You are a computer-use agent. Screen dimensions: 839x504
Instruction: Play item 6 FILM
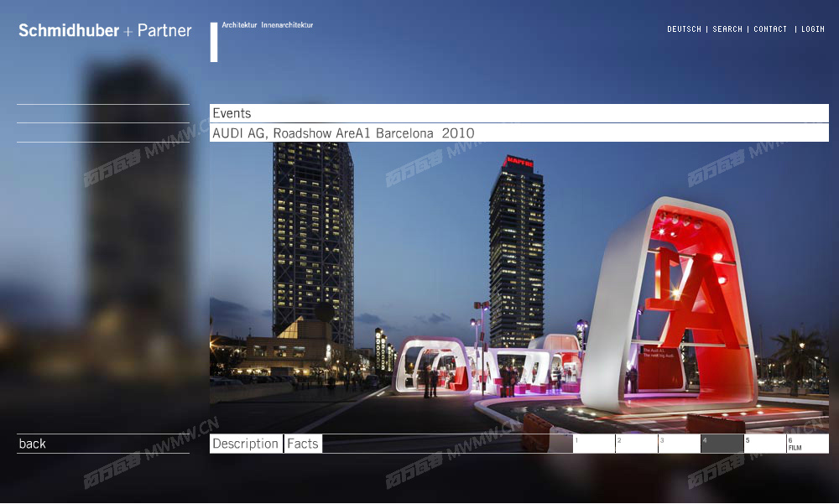[x=808, y=444]
